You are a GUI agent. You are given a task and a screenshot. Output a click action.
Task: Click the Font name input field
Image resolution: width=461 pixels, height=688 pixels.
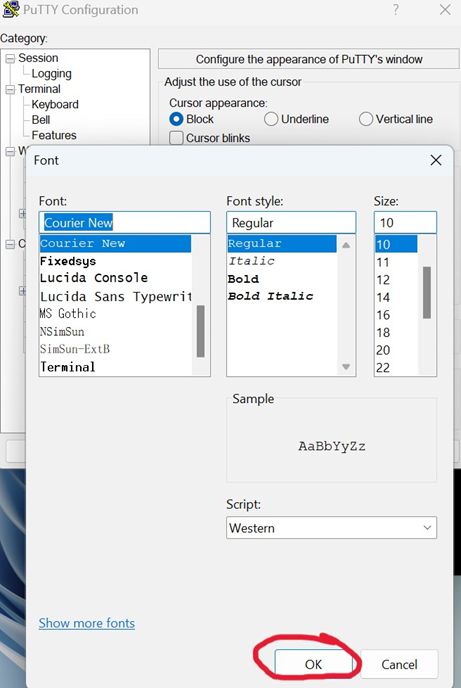(x=125, y=222)
